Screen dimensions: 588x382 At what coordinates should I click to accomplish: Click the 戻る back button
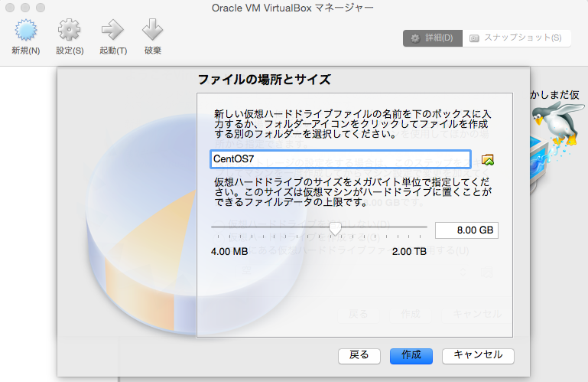(359, 355)
